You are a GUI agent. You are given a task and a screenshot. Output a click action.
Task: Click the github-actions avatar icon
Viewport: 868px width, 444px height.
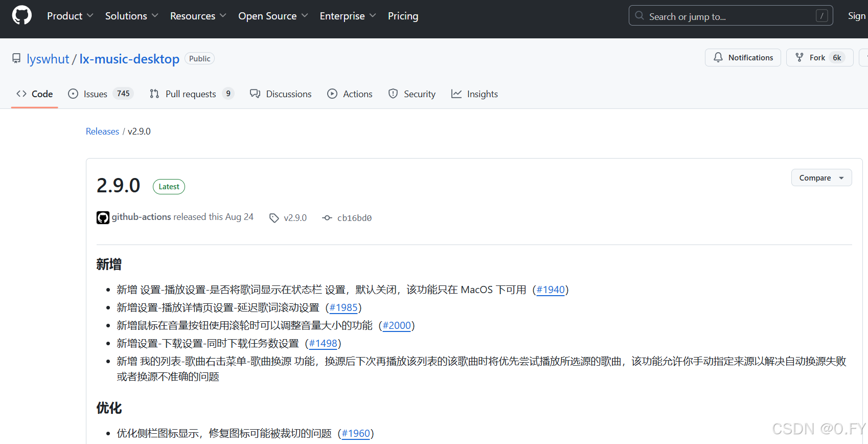pos(103,217)
